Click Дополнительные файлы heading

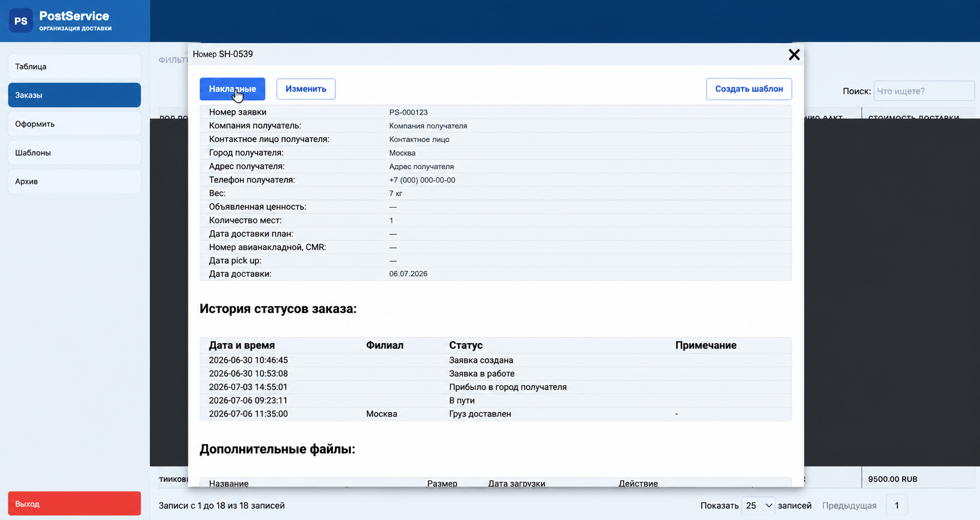pyautogui.click(x=277, y=449)
